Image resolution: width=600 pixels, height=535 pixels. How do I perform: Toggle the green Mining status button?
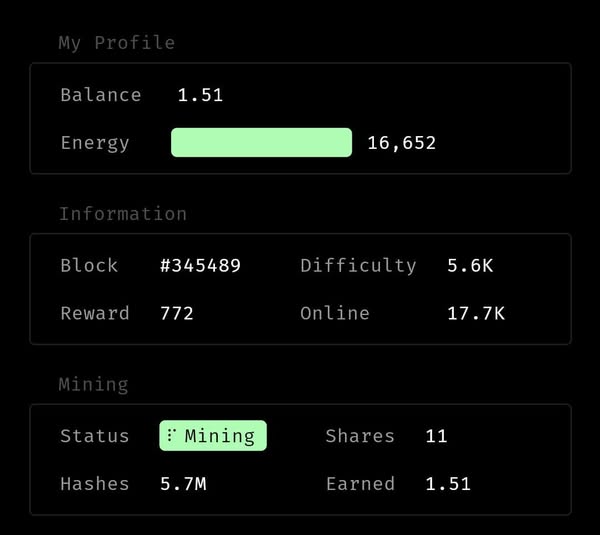[213, 436]
